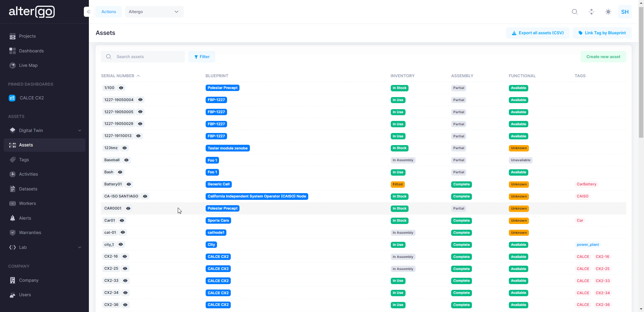Image resolution: width=644 pixels, height=312 pixels.
Task: Open the Altergo workspace dropdown
Action: [x=154, y=11]
